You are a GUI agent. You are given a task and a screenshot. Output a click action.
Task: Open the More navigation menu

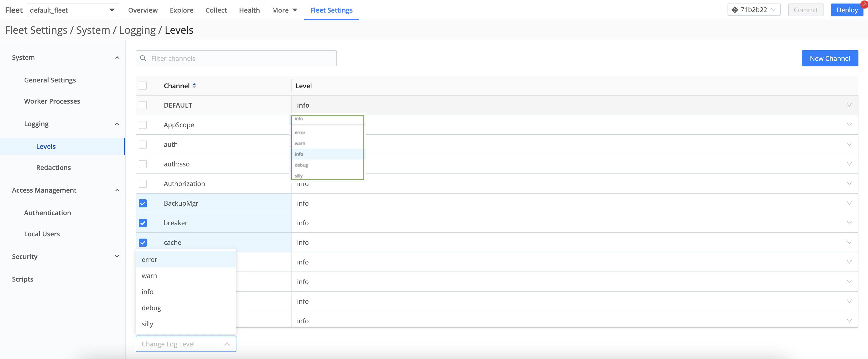[284, 10]
